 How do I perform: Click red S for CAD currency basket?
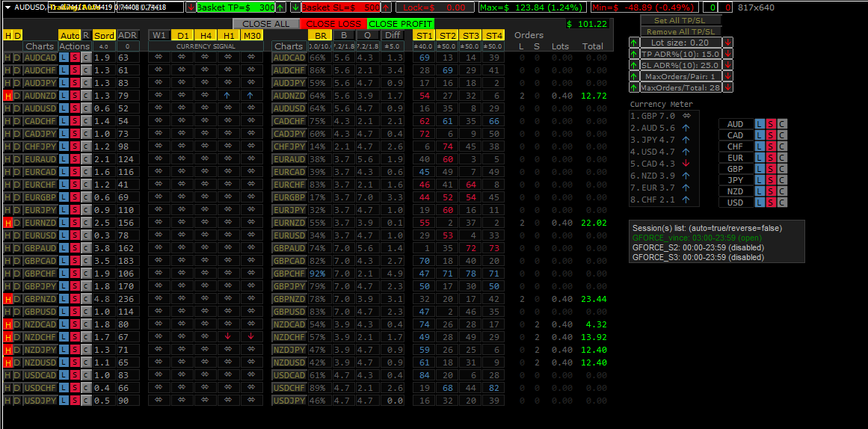[771, 135]
